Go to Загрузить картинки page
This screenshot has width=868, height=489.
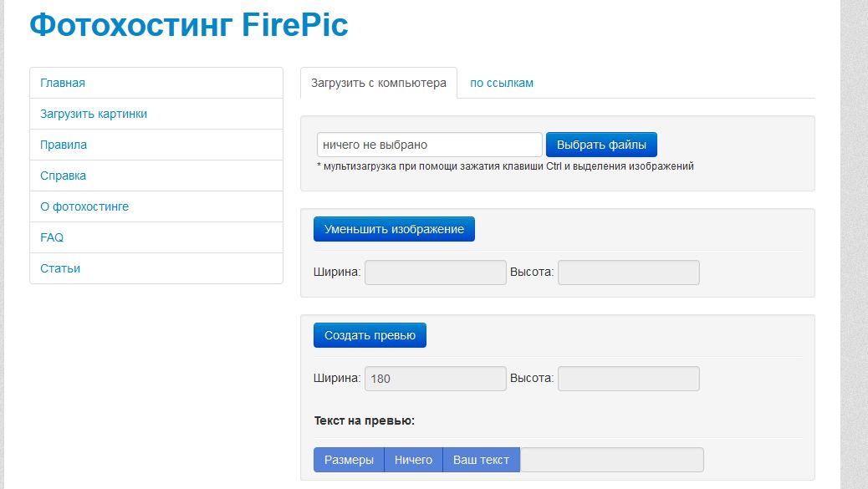[156, 114]
